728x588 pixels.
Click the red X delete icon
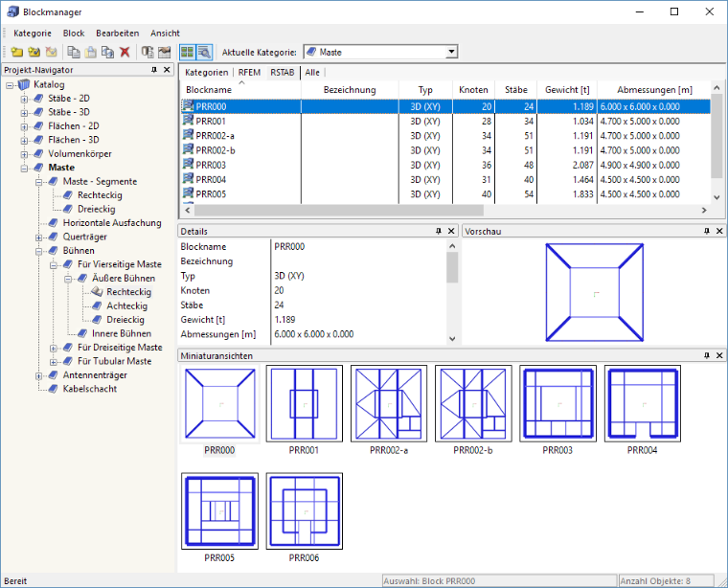(125, 52)
